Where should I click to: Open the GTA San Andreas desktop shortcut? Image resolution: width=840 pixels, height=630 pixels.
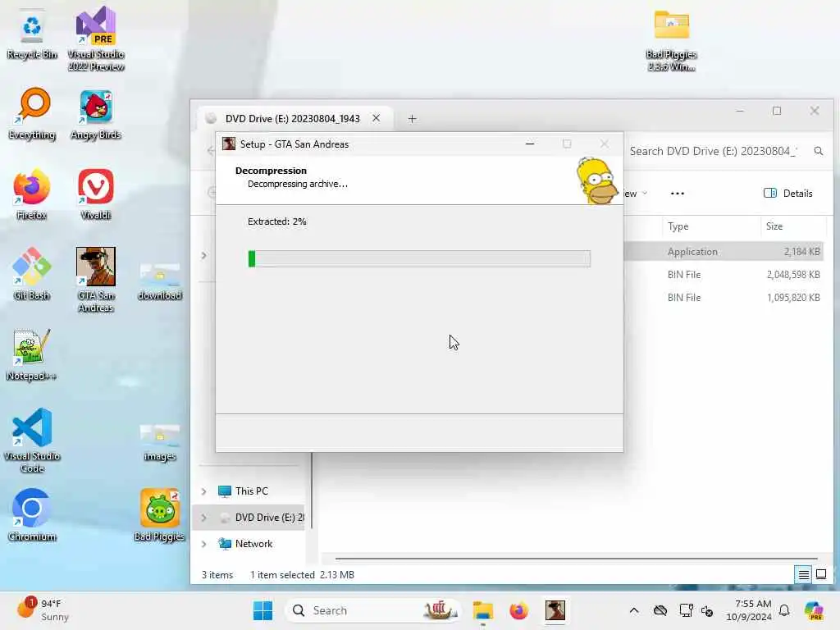point(96,280)
